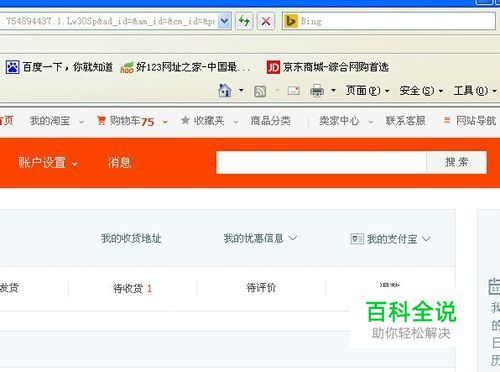Open 好123网址之家 favorites link
This screenshot has width=500, height=372.
click(193, 67)
